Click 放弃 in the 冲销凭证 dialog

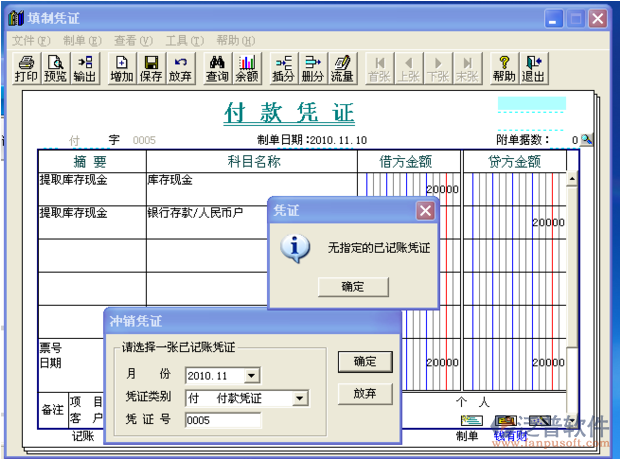pyautogui.click(x=365, y=393)
